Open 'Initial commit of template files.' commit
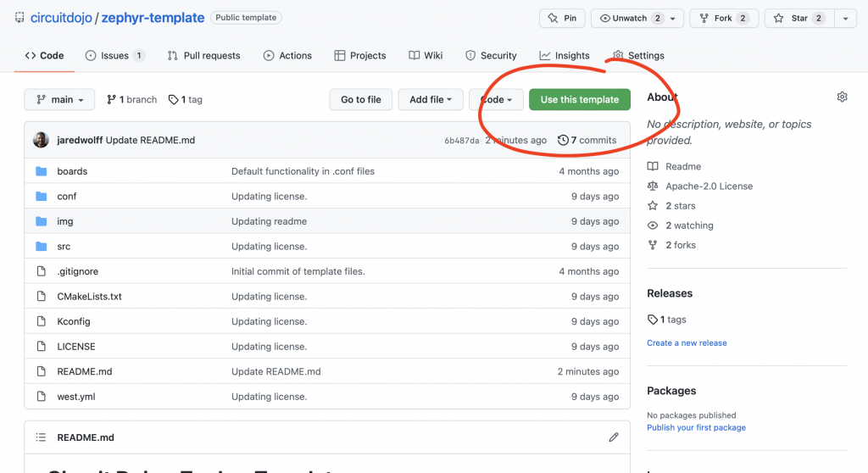 [x=298, y=271]
